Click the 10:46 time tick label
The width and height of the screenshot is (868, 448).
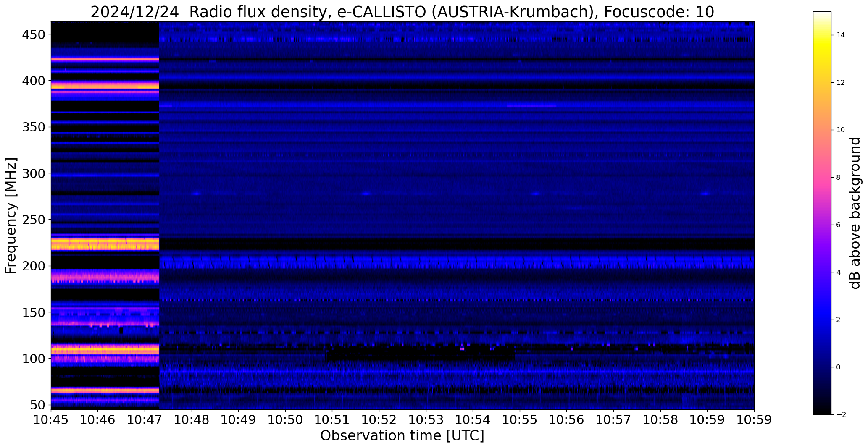click(98, 420)
